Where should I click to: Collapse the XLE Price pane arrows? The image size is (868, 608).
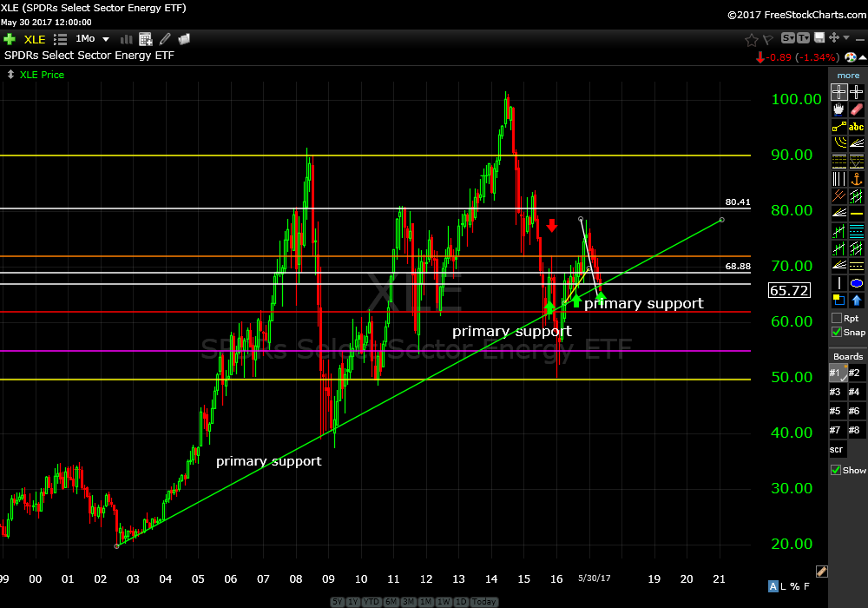(x=10, y=75)
